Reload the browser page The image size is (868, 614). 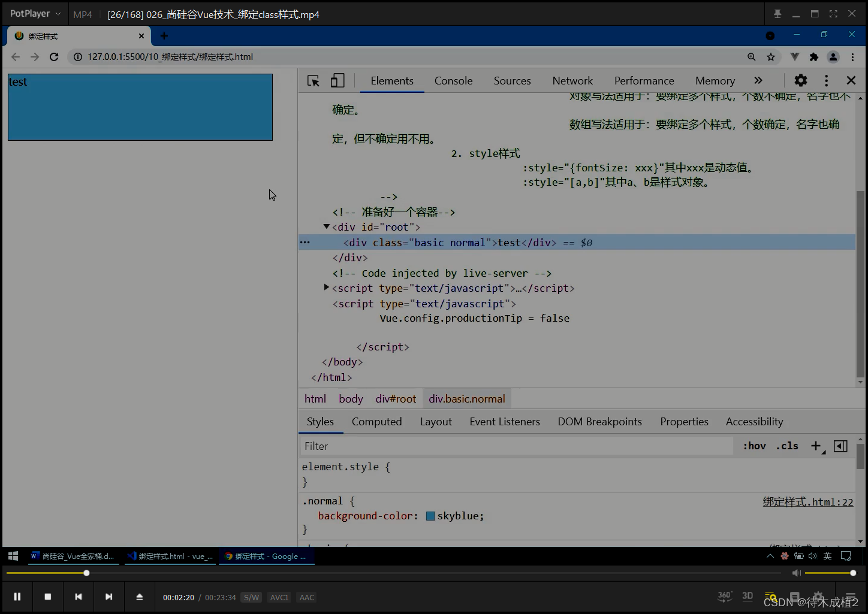(x=54, y=57)
